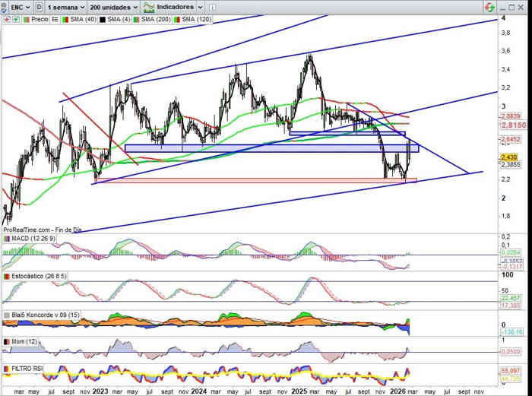Click the Blai5 Koncorde indicator icon
The width and height of the screenshot is (532, 396).
[x=7, y=315]
